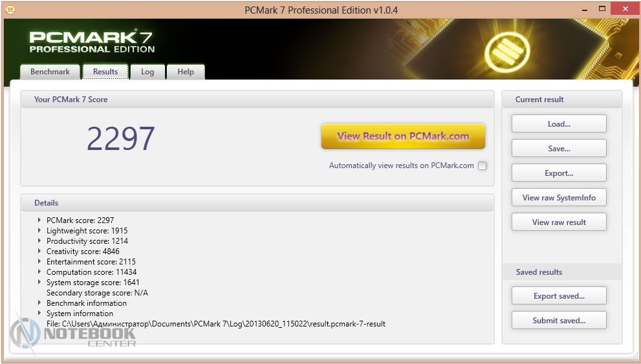
Task: Expand the PCMark score details
Action: [x=40, y=220]
